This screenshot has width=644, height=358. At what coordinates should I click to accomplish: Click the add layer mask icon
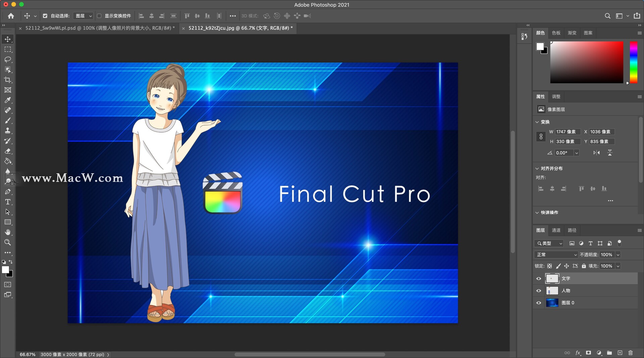coord(588,353)
